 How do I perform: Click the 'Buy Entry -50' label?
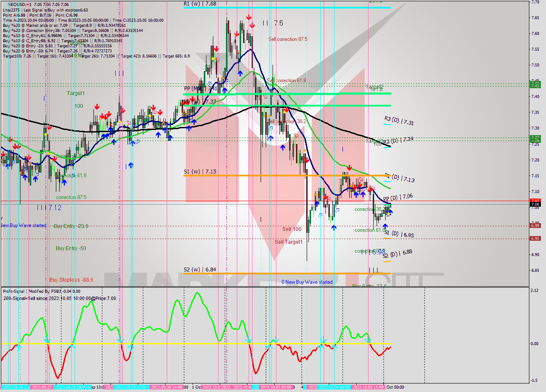tap(71, 248)
